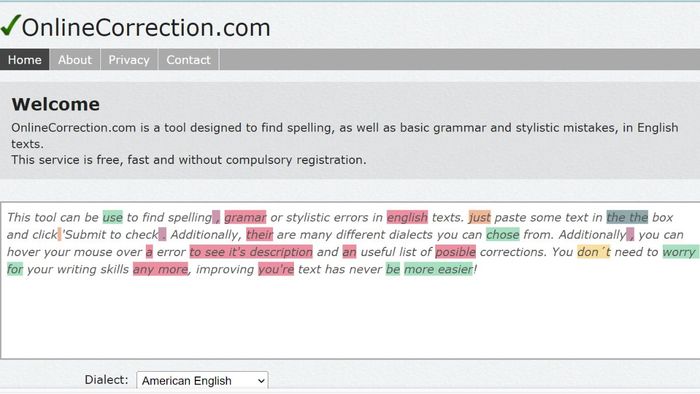This screenshot has width=700, height=394.
Task: Click green highlighted word 'be' before 'more easier'
Action: [393, 270]
